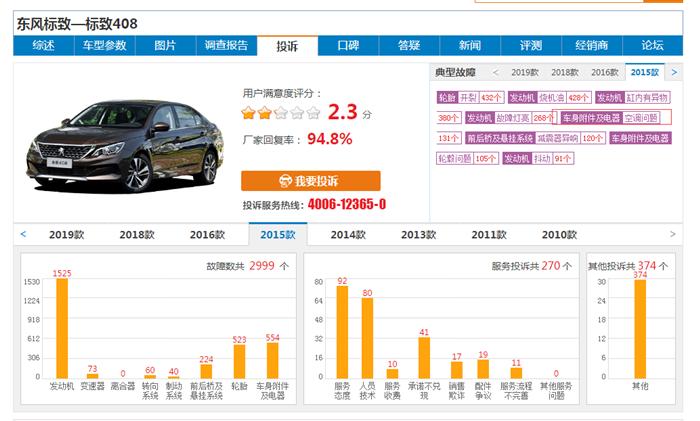The width and height of the screenshot is (700, 421).
Task: Click the 其他 bar labeled 374
Action: point(640,329)
